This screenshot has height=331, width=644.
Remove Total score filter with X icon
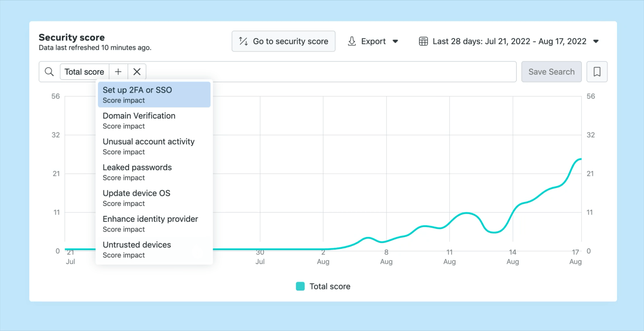pos(137,72)
